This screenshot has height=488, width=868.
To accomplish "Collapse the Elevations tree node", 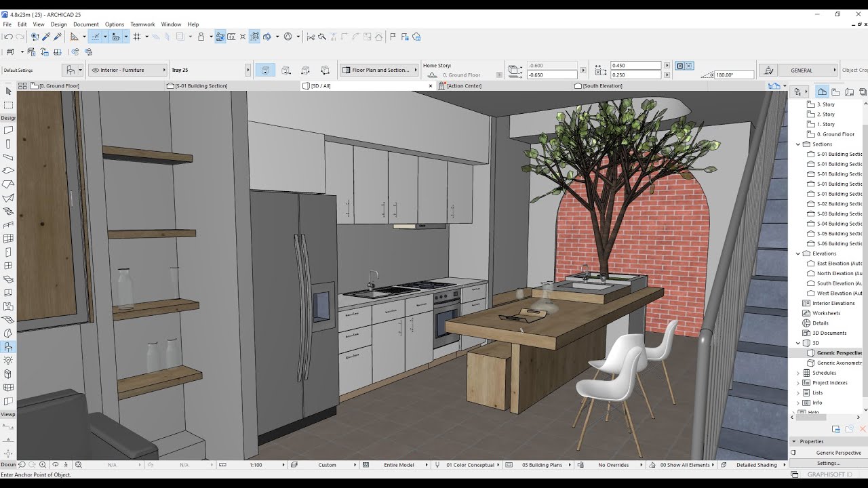I will [x=798, y=253].
